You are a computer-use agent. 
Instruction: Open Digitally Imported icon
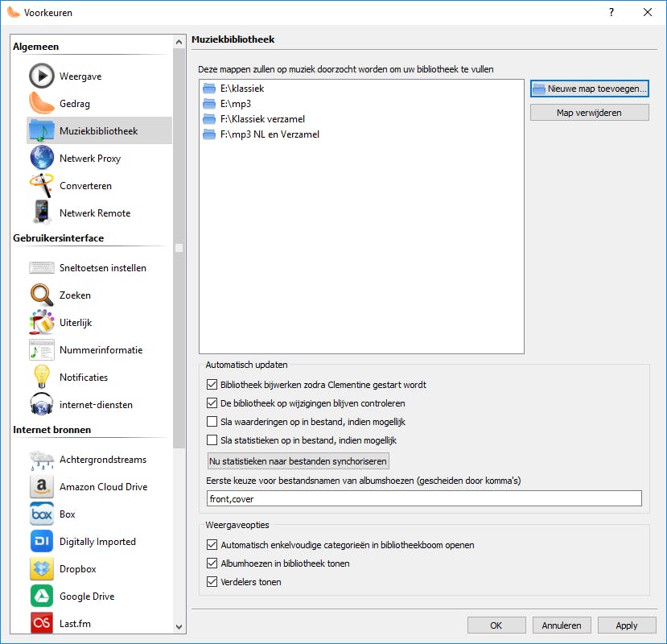[42, 541]
